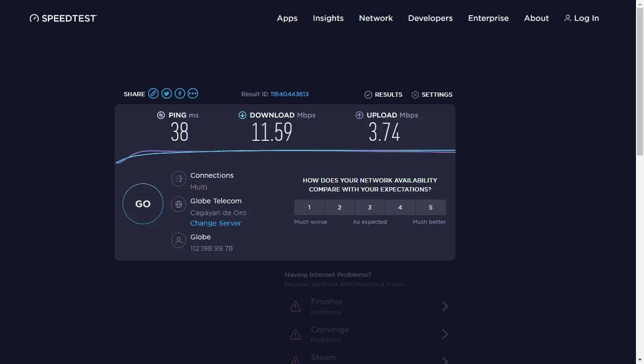Click the IP address 112.198.99.78
Screen dimensions: 644x364
212,248
